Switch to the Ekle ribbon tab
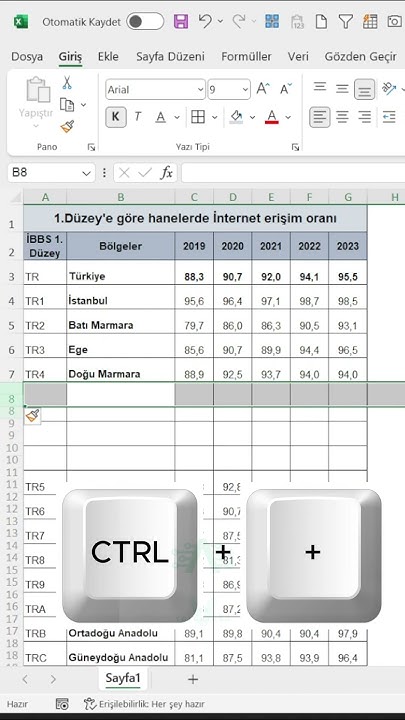The width and height of the screenshot is (405, 720). [x=108, y=56]
